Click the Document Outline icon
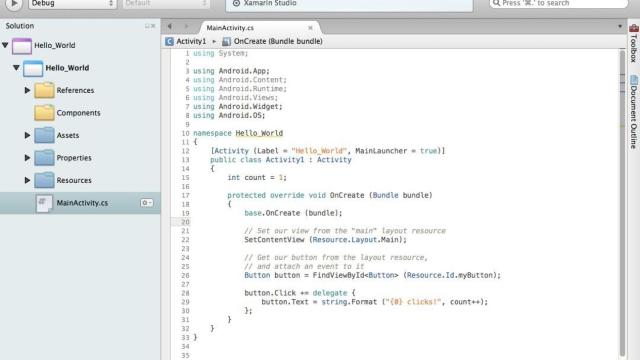This screenshot has width=640, height=360. [x=634, y=80]
